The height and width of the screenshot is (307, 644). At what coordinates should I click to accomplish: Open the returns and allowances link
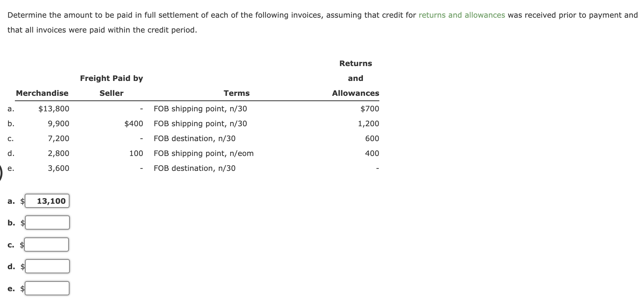click(462, 15)
